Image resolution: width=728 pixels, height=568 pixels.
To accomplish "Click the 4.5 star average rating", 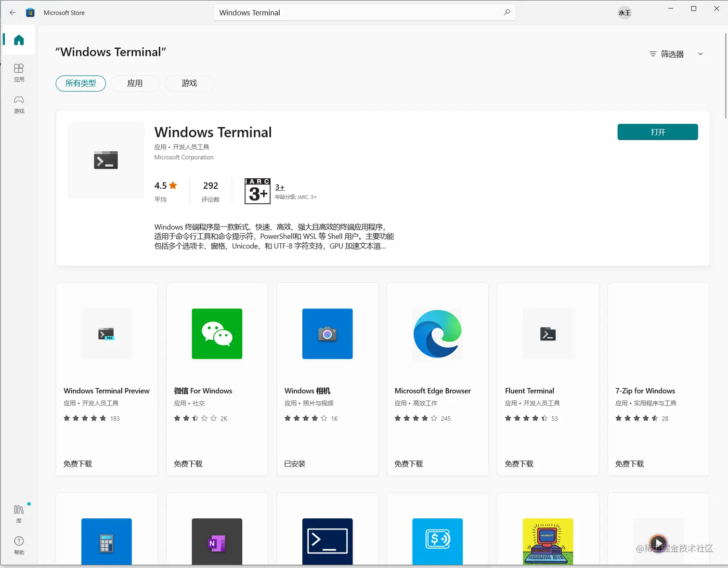I will click(x=166, y=191).
